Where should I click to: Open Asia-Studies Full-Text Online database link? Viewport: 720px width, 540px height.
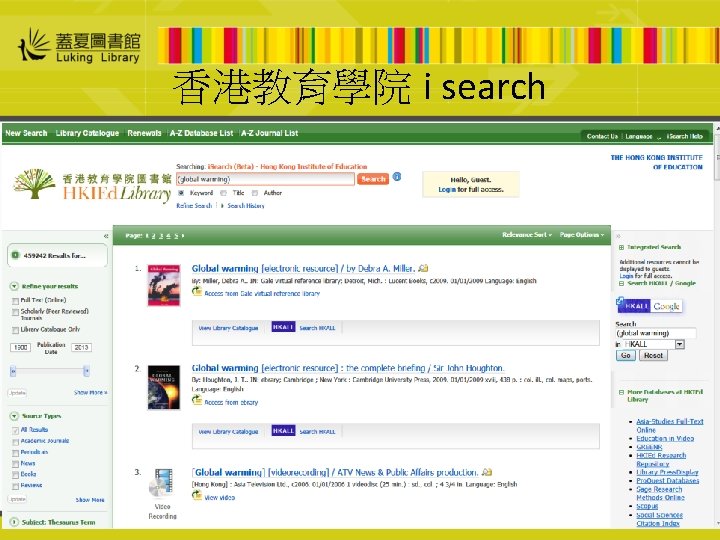click(x=669, y=426)
